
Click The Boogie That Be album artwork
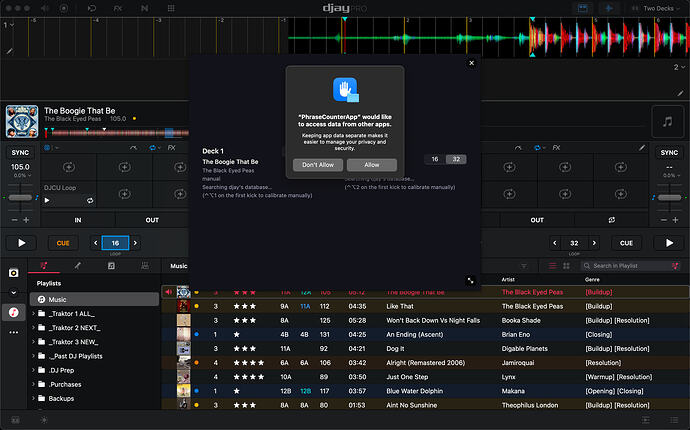coord(22,121)
